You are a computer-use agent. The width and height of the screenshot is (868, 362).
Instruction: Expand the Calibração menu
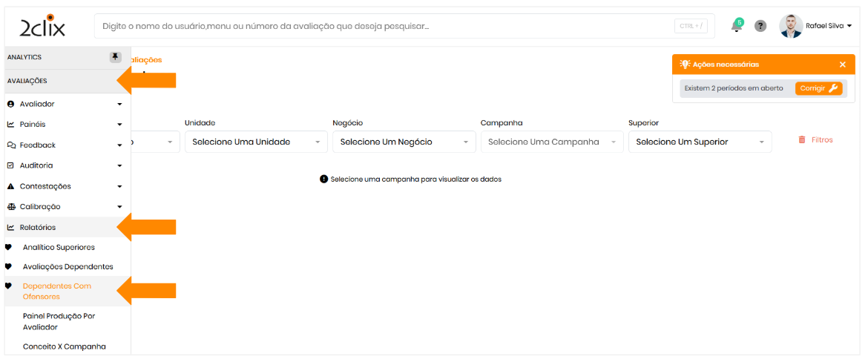coord(64,206)
